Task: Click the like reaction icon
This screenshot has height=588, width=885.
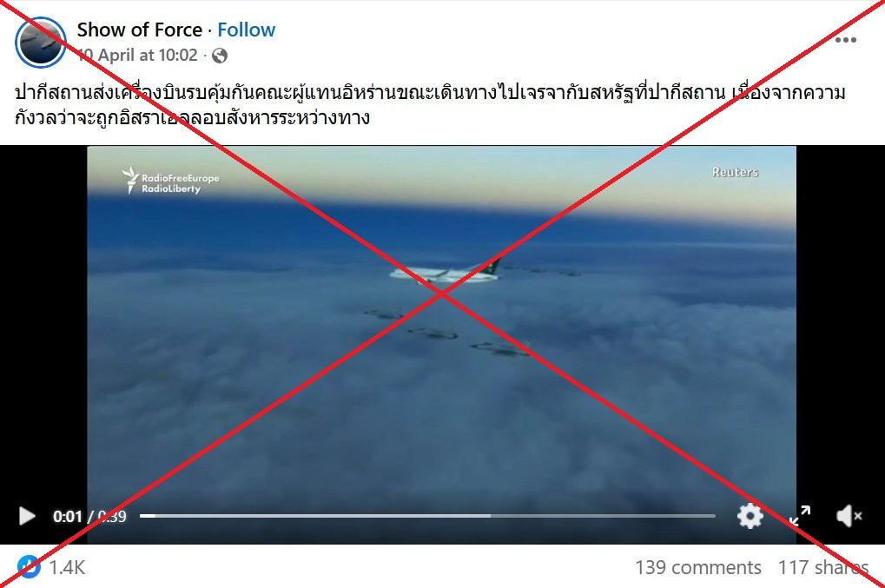Action: tap(28, 566)
